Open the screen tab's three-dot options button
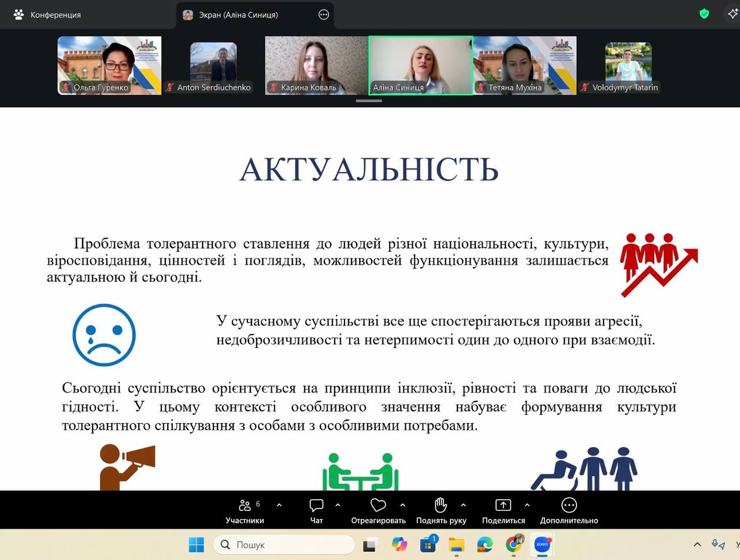 [324, 15]
